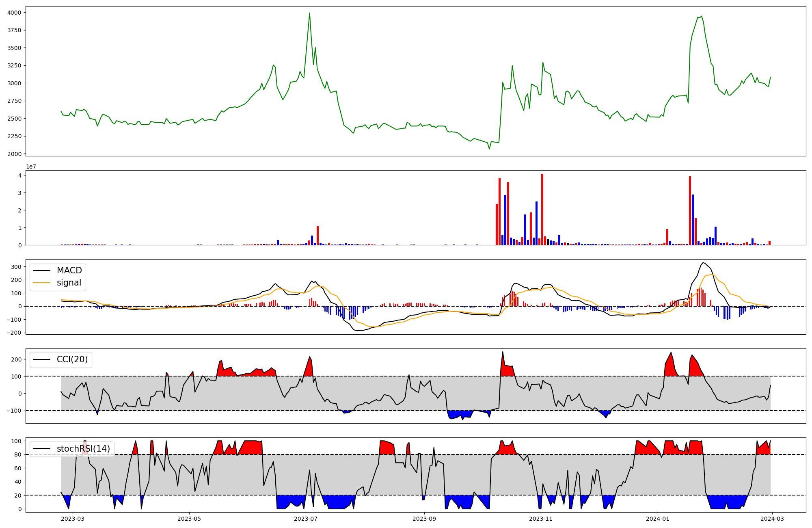Viewport: 812px width, 528px height.
Task: Click the 2024-01 date axis label
Action: [658, 519]
